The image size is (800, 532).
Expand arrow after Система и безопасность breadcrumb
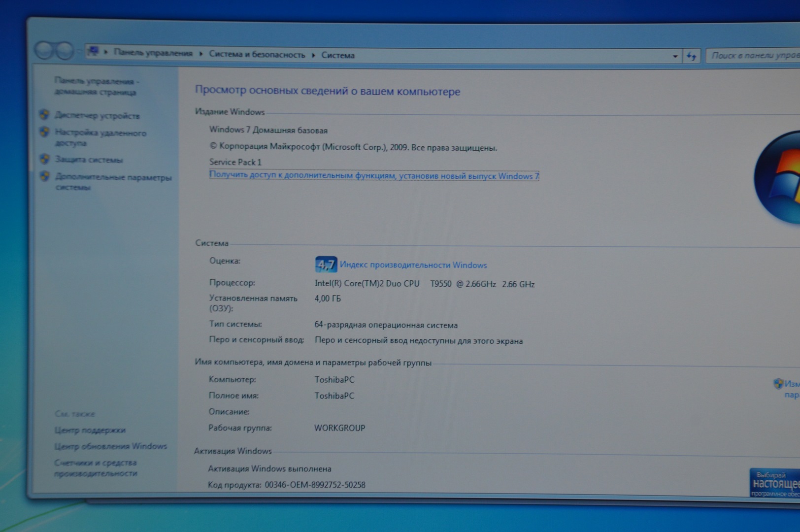313,55
